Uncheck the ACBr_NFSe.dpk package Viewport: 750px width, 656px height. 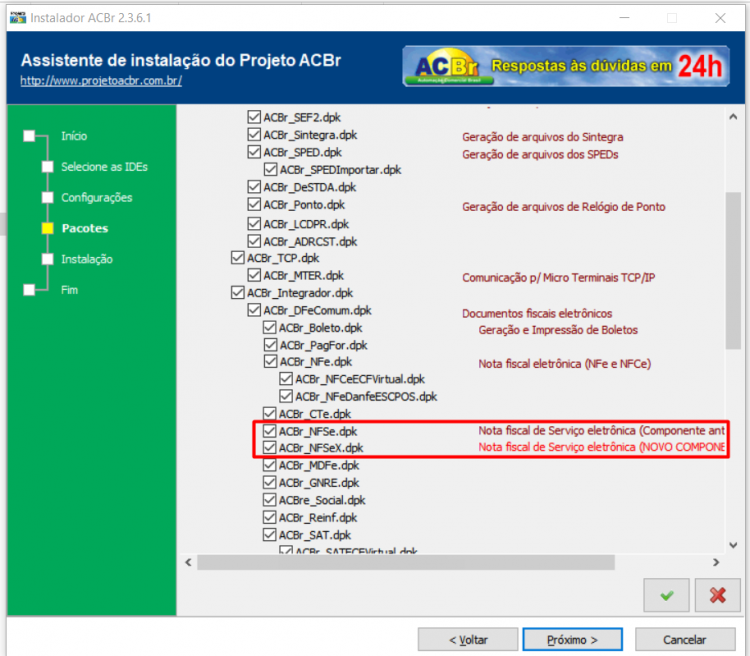point(270,431)
